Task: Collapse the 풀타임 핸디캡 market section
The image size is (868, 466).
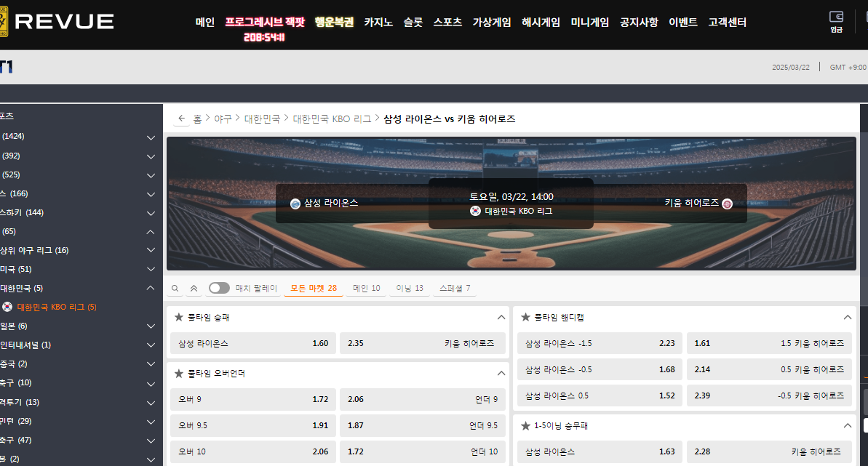Action: pyautogui.click(x=847, y=318)
